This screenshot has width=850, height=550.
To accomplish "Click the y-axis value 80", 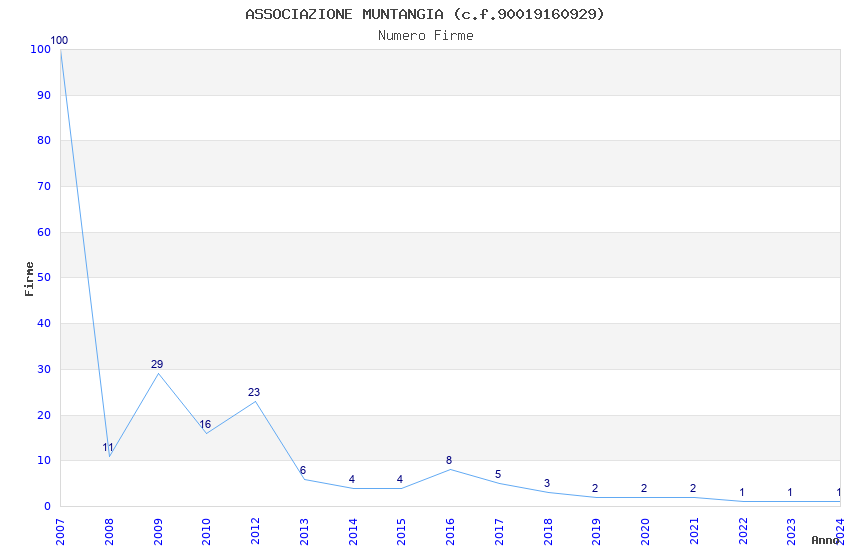I will 43,140.
